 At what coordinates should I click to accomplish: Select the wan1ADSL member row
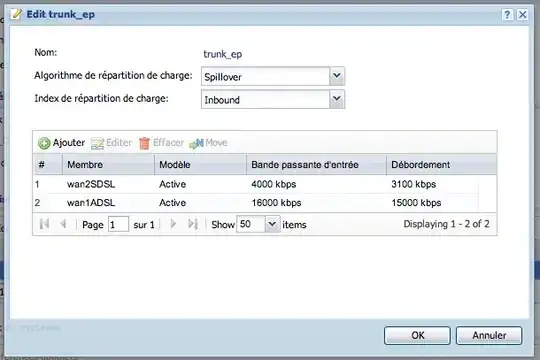264,203
